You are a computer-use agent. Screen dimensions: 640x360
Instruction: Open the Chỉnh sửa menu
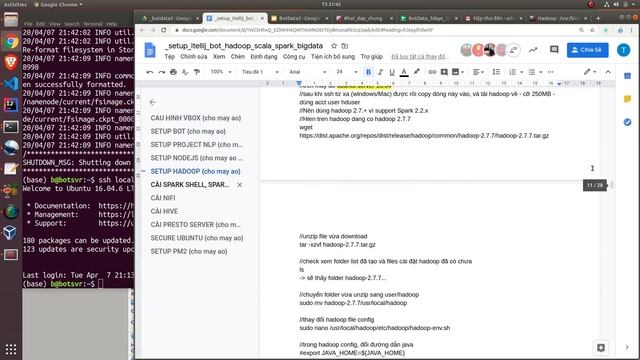193,57
